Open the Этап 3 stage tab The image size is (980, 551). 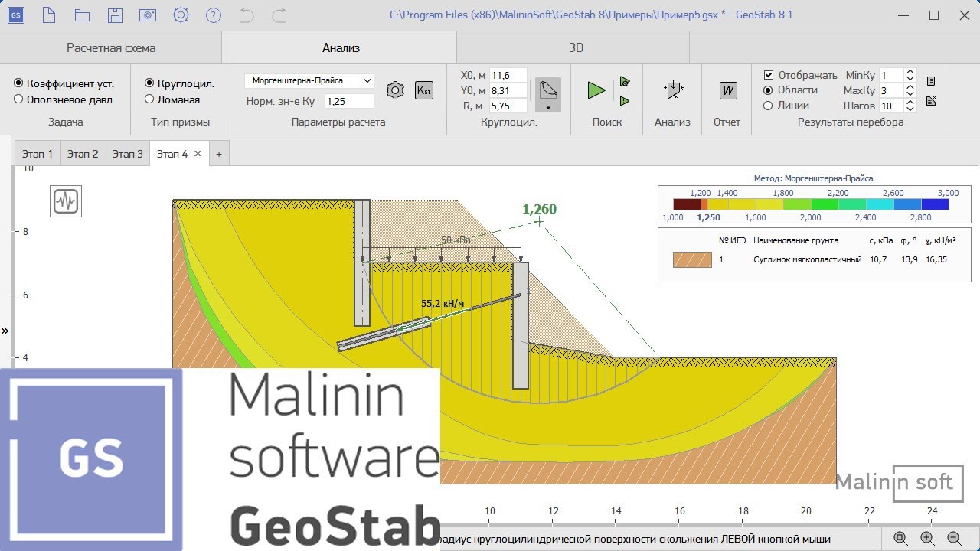pos(128,154)
